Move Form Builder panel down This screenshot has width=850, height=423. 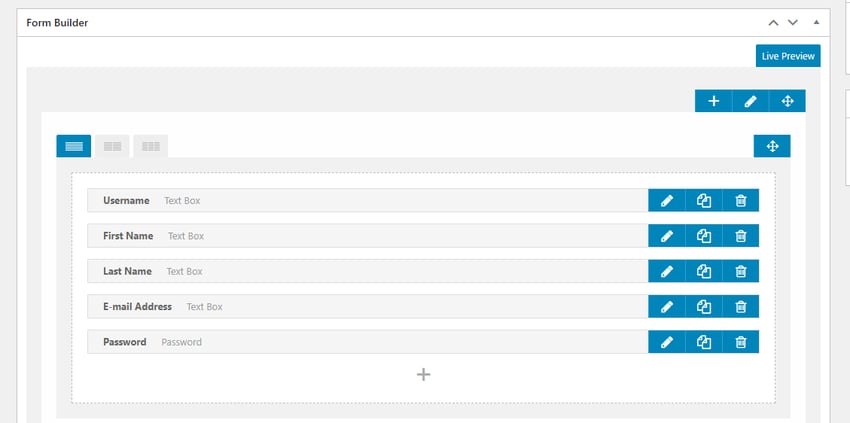click(793, 22)
